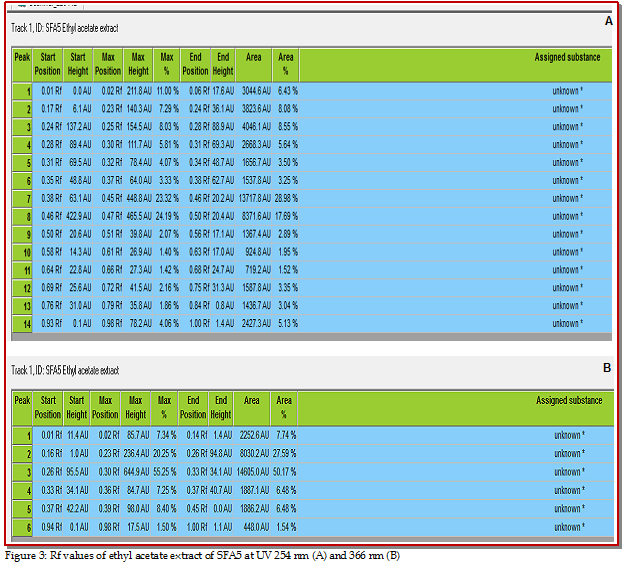Select the 14605.0 AU area value in table B
This screenshot has height=568, width=624.
coord(249,471)
